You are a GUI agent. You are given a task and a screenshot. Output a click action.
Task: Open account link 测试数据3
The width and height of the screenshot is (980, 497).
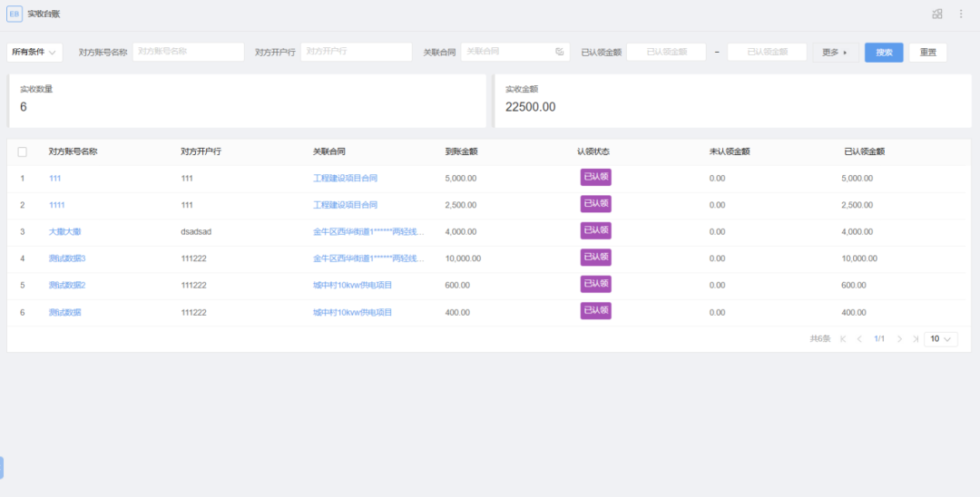67,258
